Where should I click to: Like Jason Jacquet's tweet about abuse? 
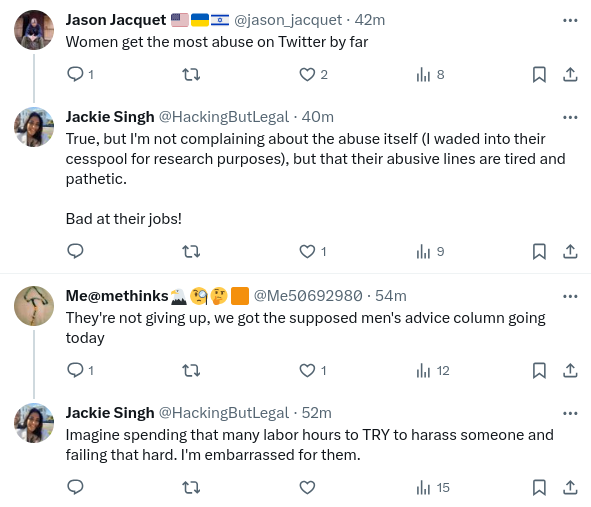click(313, 74)
